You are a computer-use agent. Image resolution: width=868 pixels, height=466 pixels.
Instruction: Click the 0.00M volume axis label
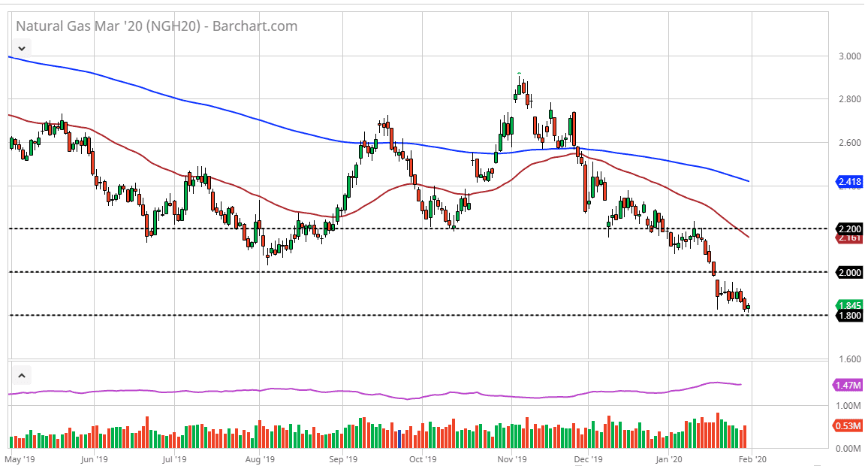point(848,449)
